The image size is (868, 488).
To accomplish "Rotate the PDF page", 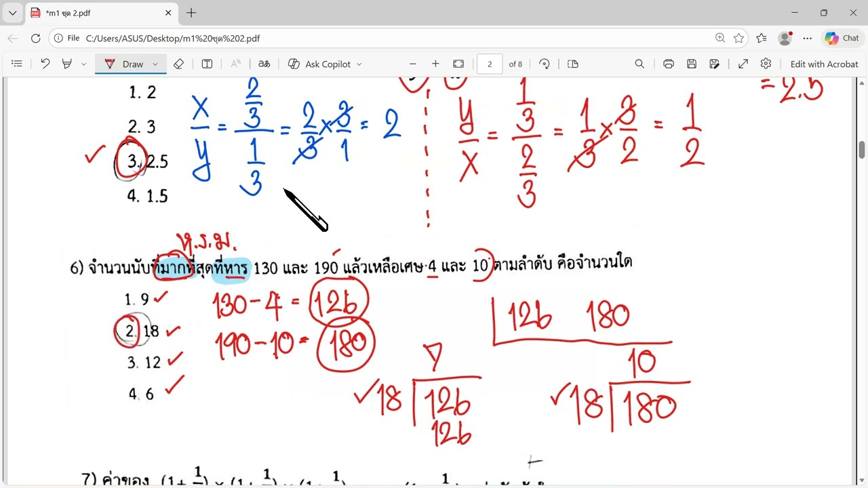I will click(544, 64).
